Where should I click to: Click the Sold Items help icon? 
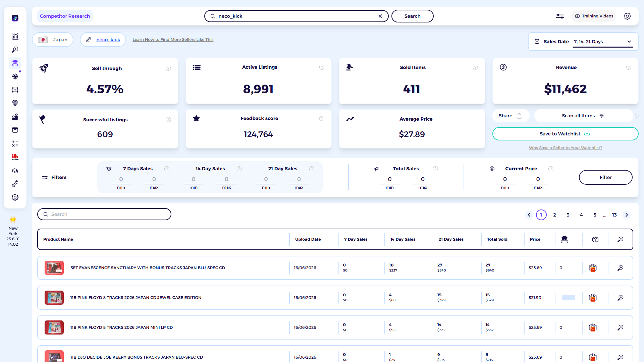tap(475, 67)
